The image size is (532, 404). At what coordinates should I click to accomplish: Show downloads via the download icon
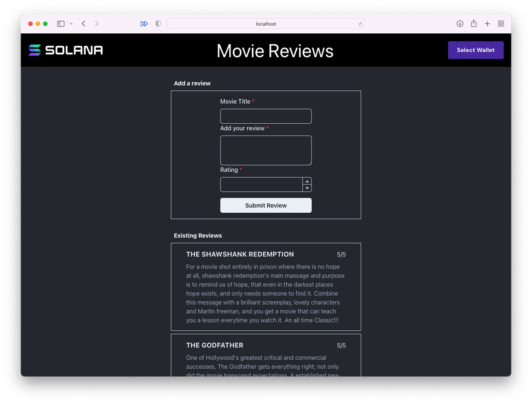point(460,24)
